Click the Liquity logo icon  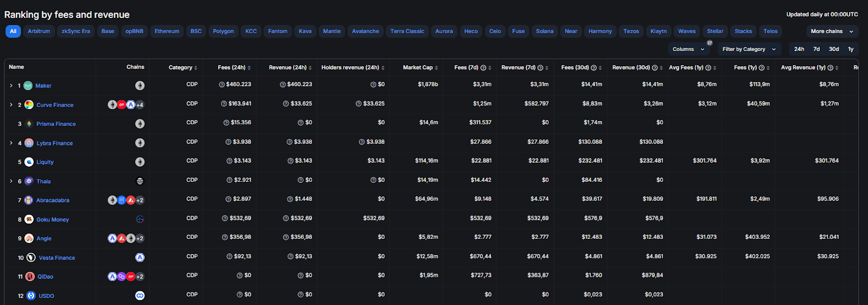[x=29, y=162]
